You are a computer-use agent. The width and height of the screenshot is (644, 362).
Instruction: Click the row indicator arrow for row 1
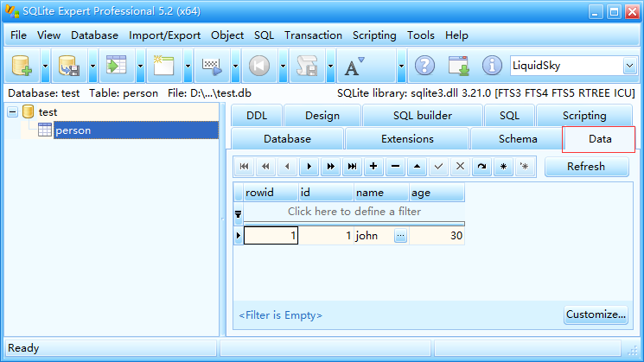pyautogui.click(x=239, y=236)
